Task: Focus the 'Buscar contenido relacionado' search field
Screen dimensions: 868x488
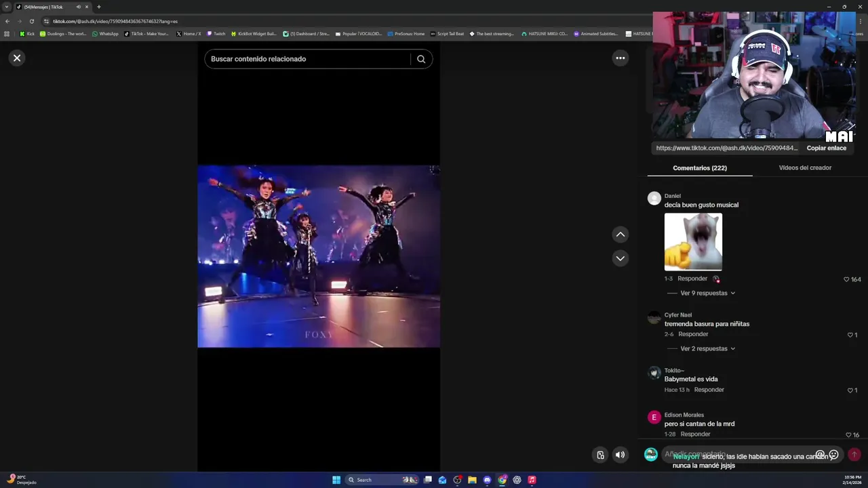Action: click(x=309, y=59)
